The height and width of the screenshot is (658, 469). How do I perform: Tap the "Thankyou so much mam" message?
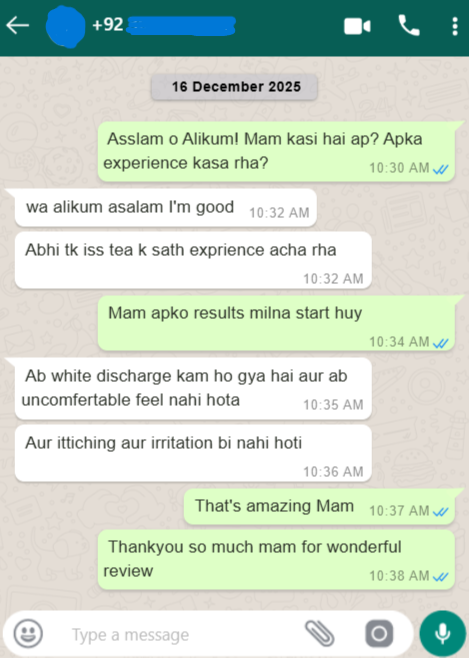(x=276, y=559)
